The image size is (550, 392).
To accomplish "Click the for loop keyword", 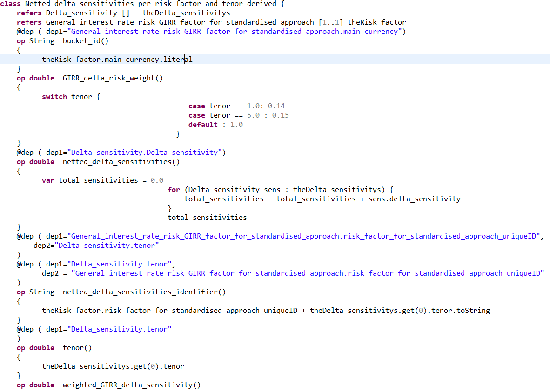I will (173, 189).
